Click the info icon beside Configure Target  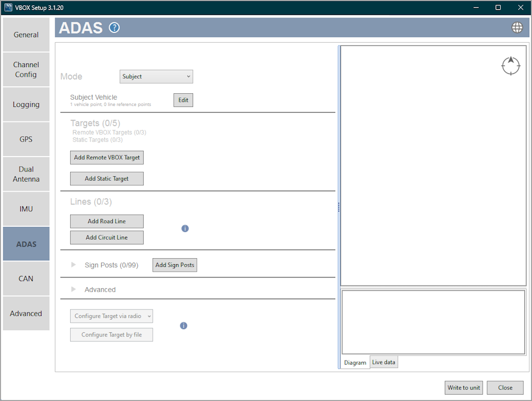point(184,325)
